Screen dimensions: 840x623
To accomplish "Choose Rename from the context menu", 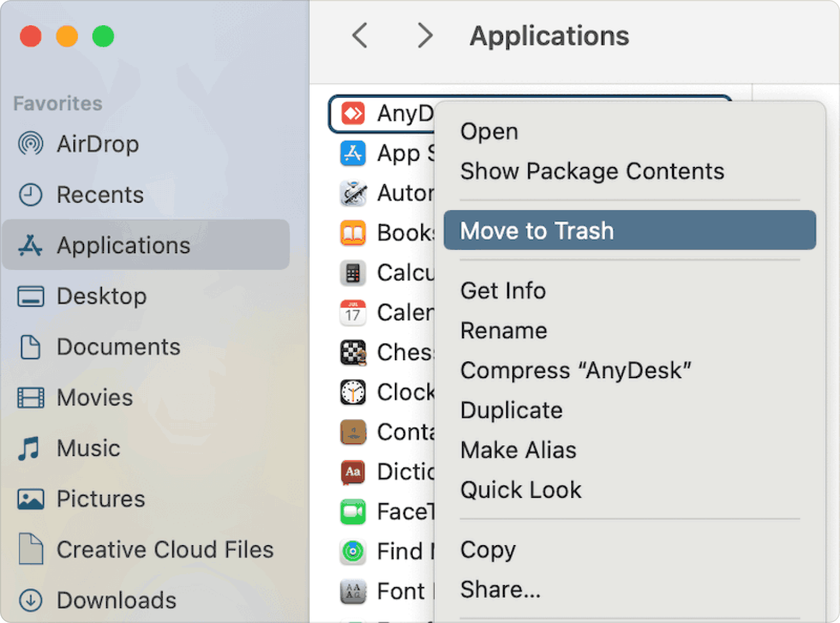I will point(629,331).
